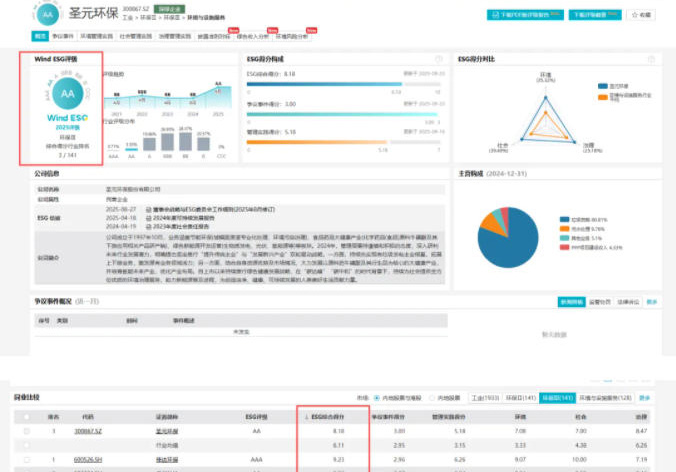
Task: Select the second filter tab in 争议事件概况
Action: click(x=600, y=302)
